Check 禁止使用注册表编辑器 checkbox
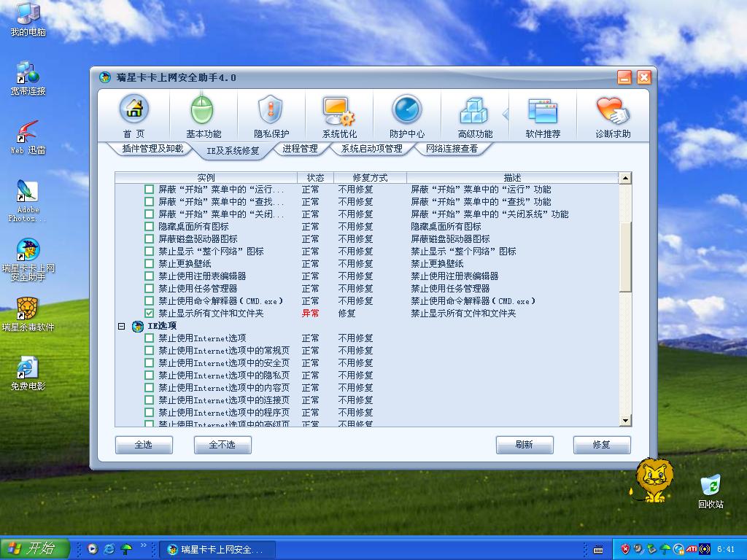Viewport: 747px width, 560px height. (149, 276)
